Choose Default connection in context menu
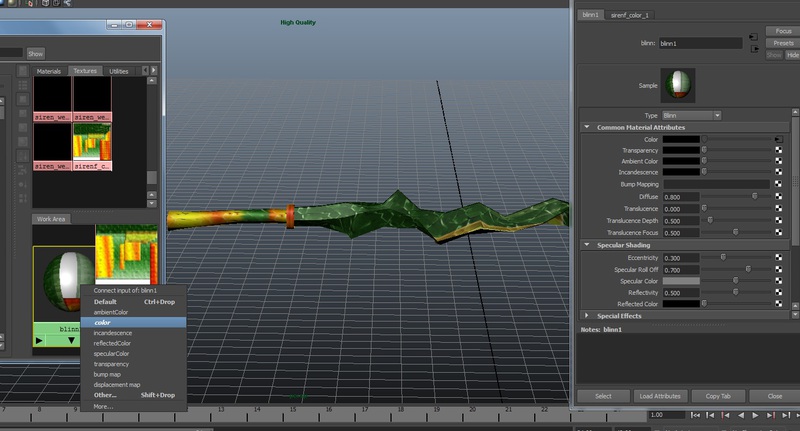The height and width of the screenshot is (431, 800). [x=134, y=301]
